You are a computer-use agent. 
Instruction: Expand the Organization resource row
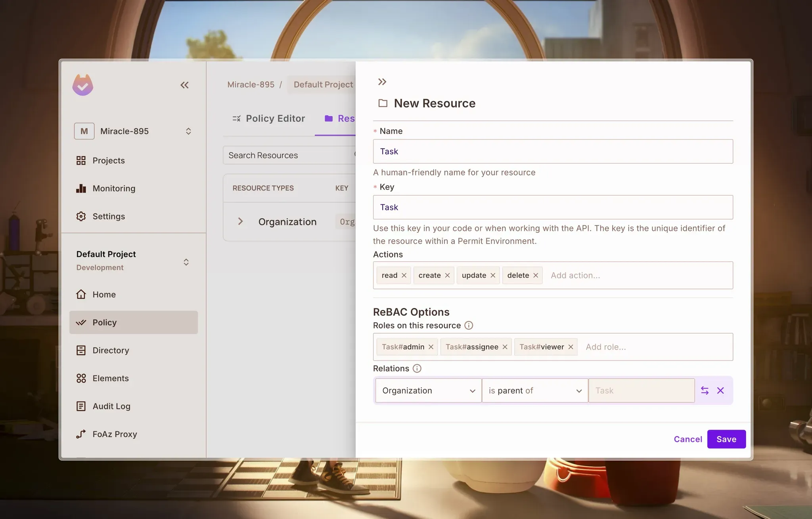240,221
